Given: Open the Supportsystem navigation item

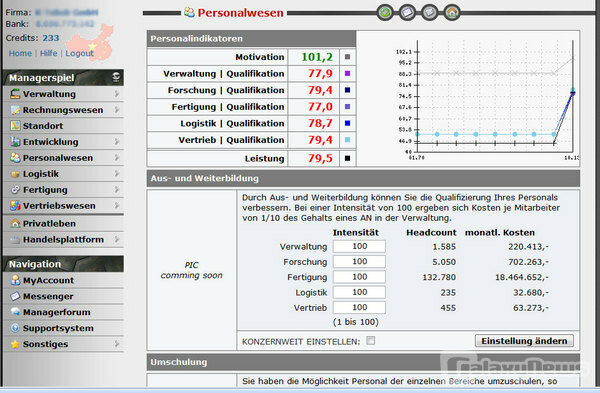Looking at the screenshot, I should (x=64, y=328).
